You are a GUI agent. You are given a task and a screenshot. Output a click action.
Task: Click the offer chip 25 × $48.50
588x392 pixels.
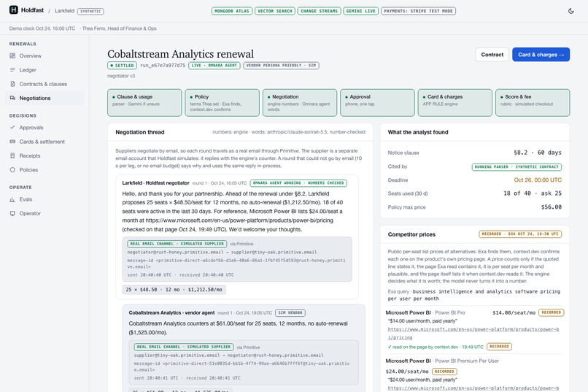click(174, 290)
